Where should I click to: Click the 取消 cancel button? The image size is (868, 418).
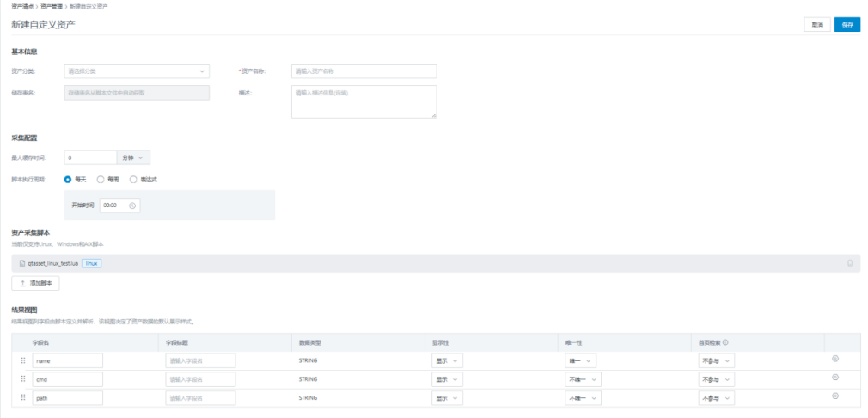point(817,25)
